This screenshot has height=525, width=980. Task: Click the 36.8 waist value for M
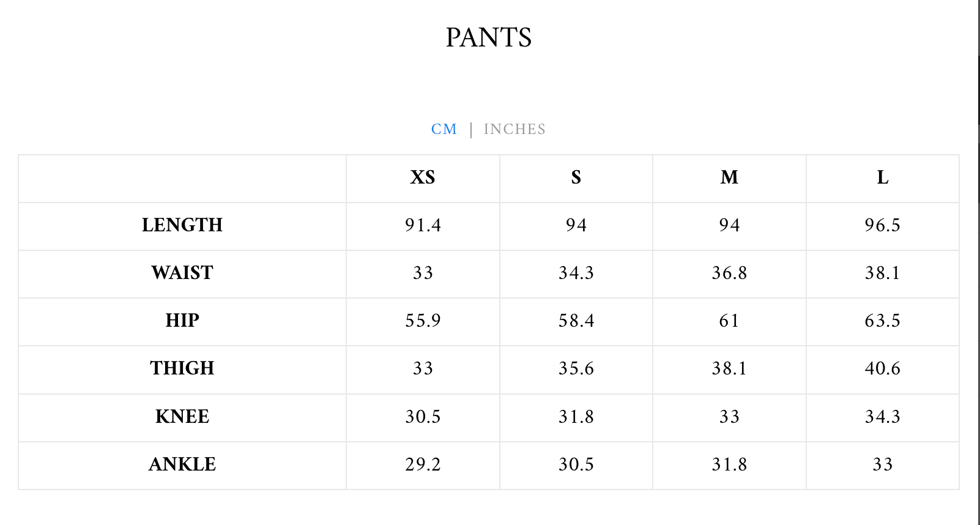(x=729, y=273)
